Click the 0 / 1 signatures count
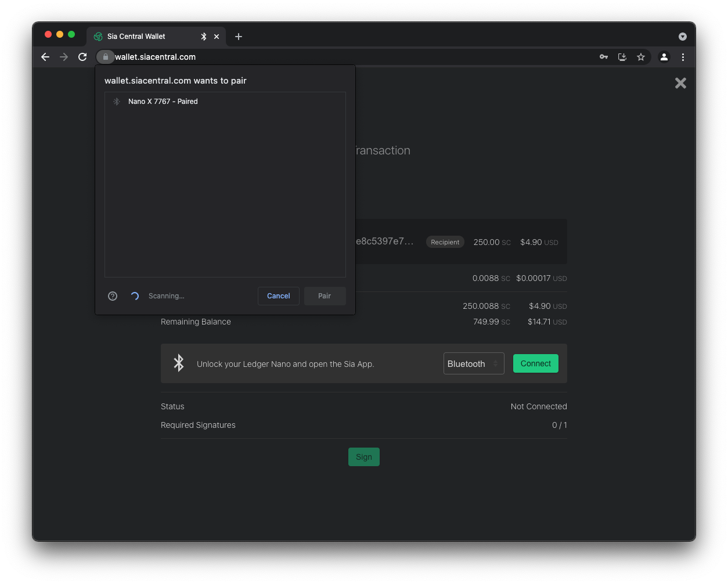Screen dimensions: 728x584 (x=560, y=425)
